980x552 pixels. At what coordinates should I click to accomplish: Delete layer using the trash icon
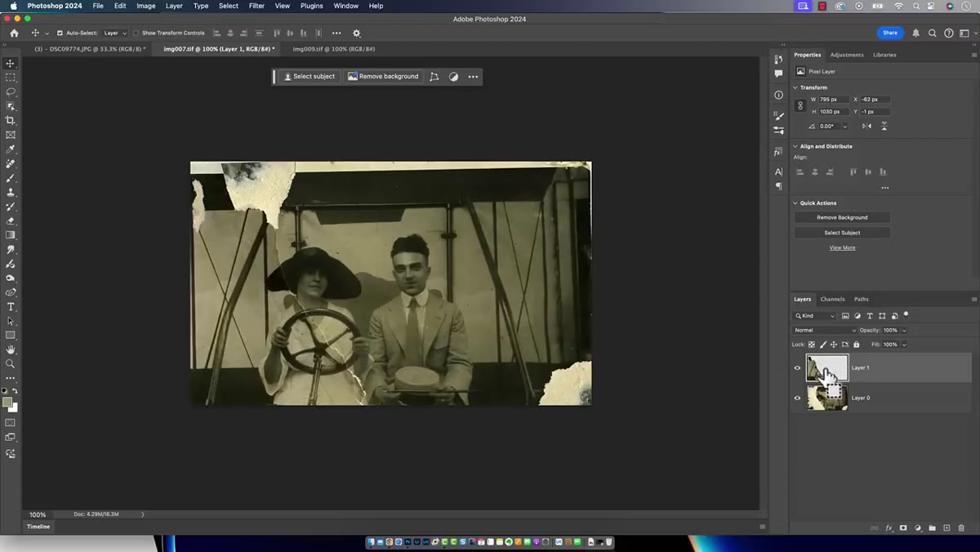click(961, 528)
